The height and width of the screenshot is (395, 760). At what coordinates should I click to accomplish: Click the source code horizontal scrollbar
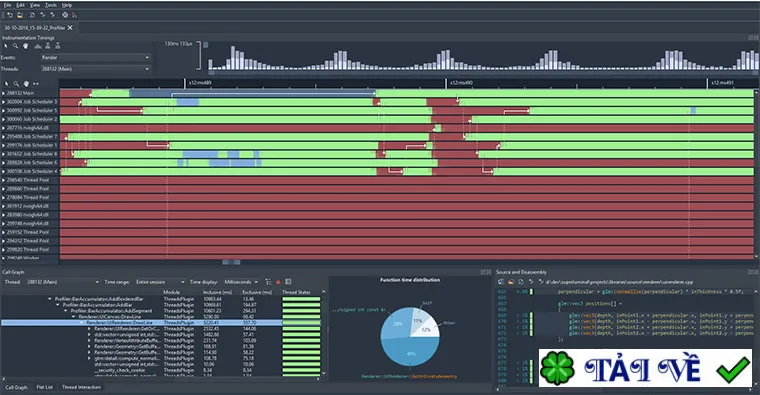tap(625, 389)
